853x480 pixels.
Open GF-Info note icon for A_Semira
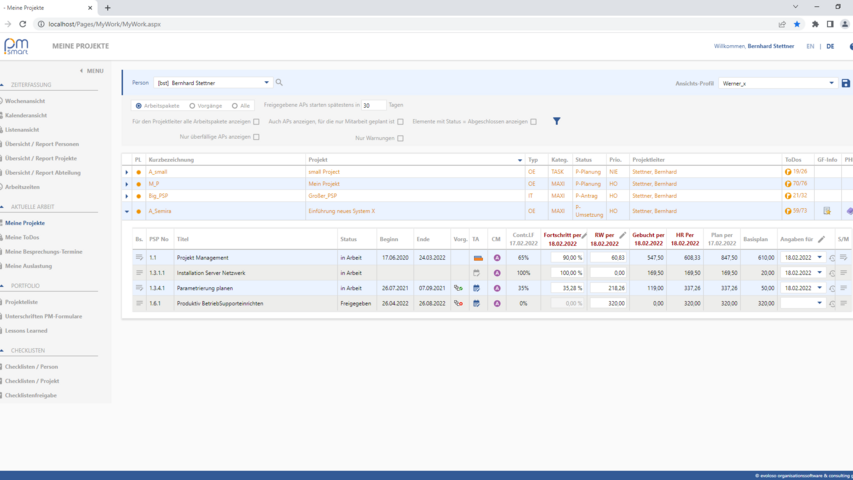tap(827, 211)
